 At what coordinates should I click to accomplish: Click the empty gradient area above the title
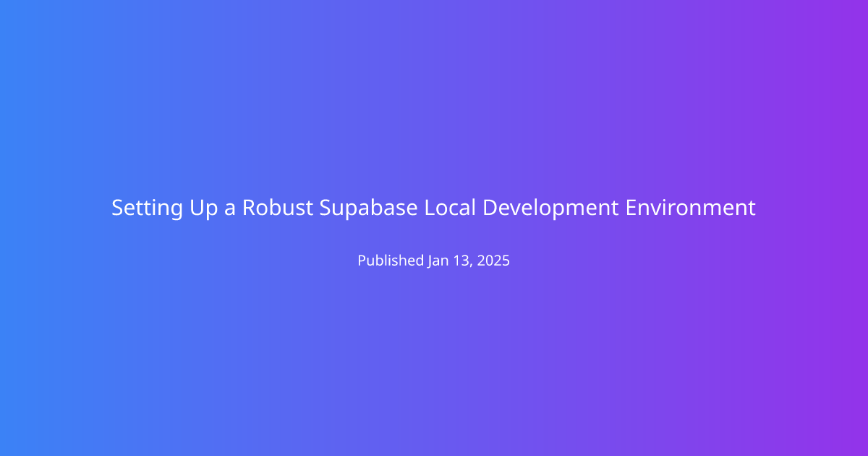[434, 94]
